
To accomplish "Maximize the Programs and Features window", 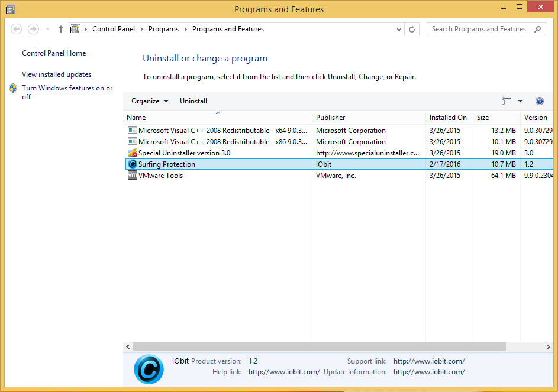I will tap(520, 8).
